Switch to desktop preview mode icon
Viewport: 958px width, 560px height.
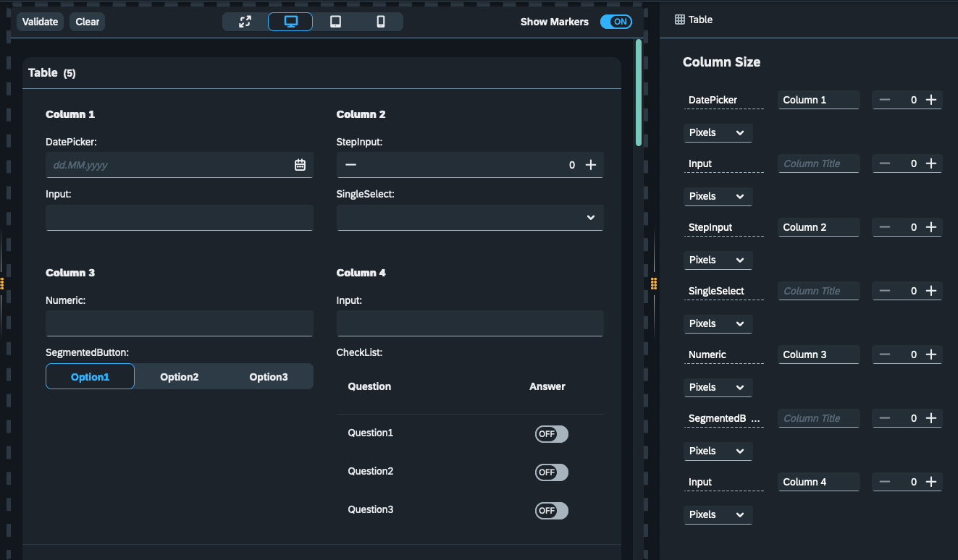pyautogui.click(x=290, y=21)
